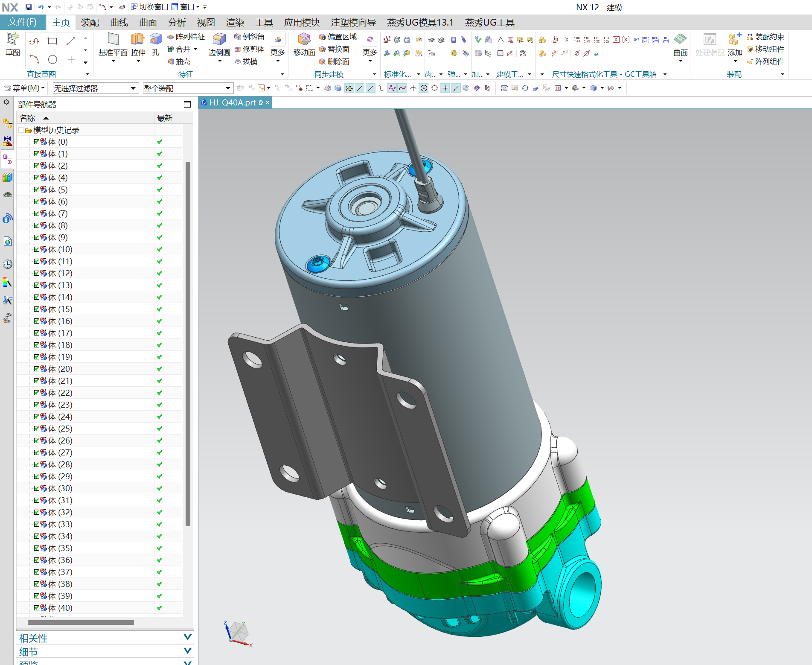812x665 pixels.
Task: Sort by the 名称 column header
Action: tap(85, 118)
